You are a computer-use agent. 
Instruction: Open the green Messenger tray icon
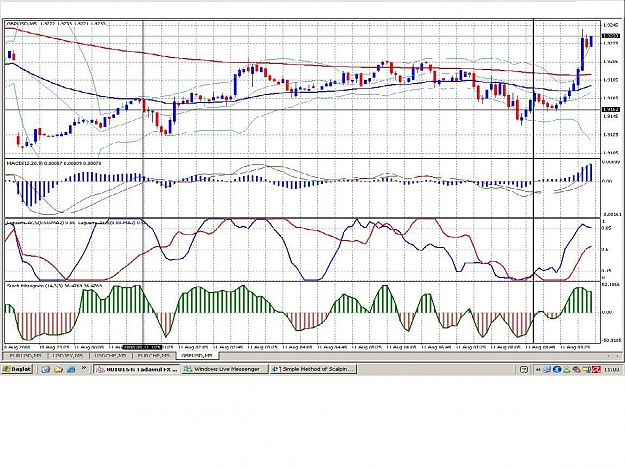coord(566,370)
